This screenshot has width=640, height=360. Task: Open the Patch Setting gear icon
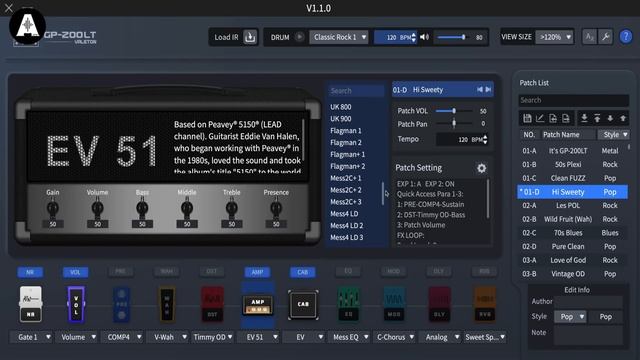pos(482,168)
